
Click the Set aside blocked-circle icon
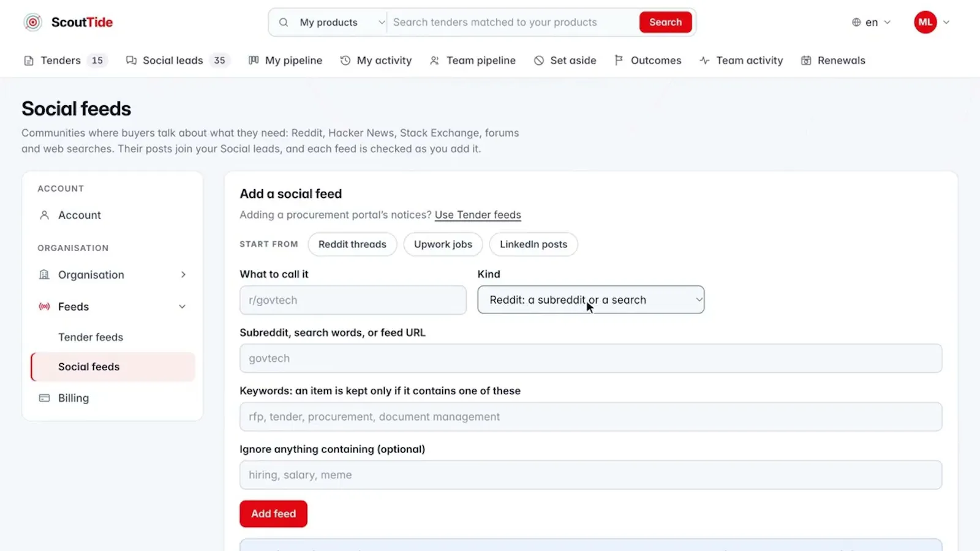(x=539, y=61)
